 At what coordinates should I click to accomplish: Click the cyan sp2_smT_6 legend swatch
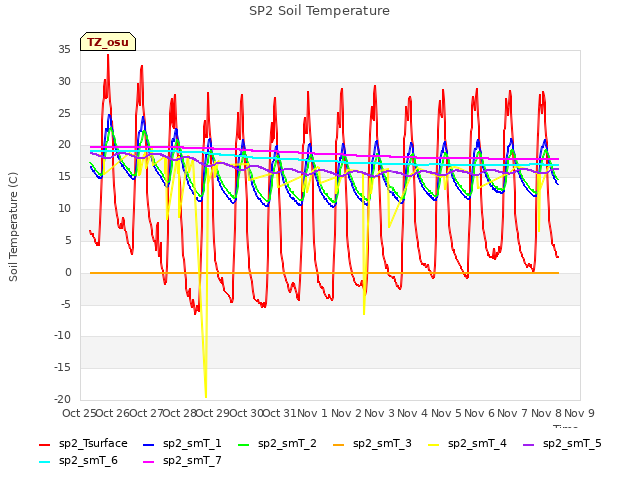(x=44, y=462)
